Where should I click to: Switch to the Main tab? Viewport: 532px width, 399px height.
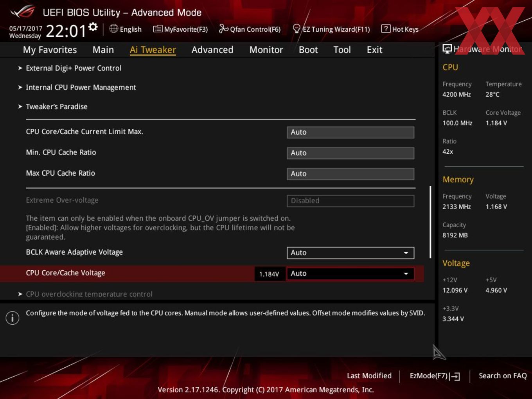pyautogui.click(x=103, y=50)
